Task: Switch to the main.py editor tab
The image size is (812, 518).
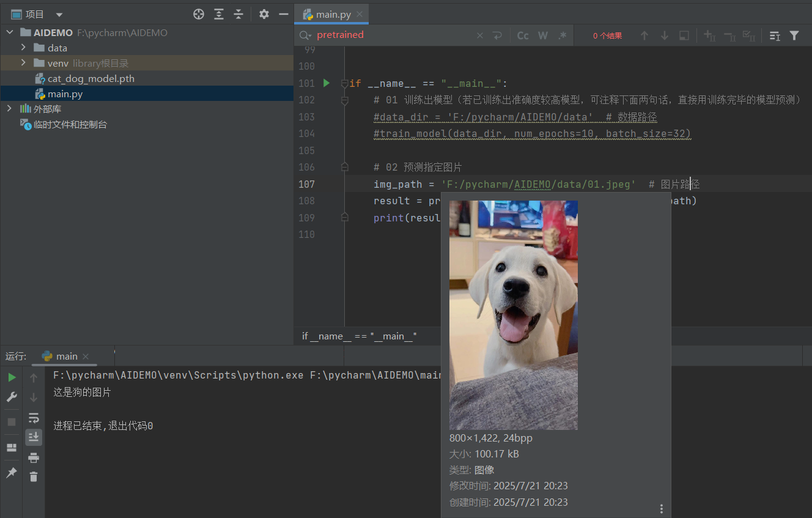Action: point(333,15)
